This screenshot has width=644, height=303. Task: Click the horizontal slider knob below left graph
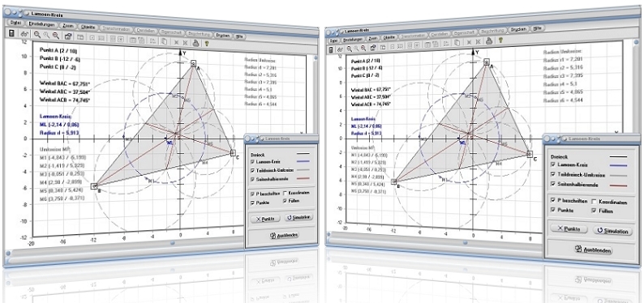tap(172, 243)
